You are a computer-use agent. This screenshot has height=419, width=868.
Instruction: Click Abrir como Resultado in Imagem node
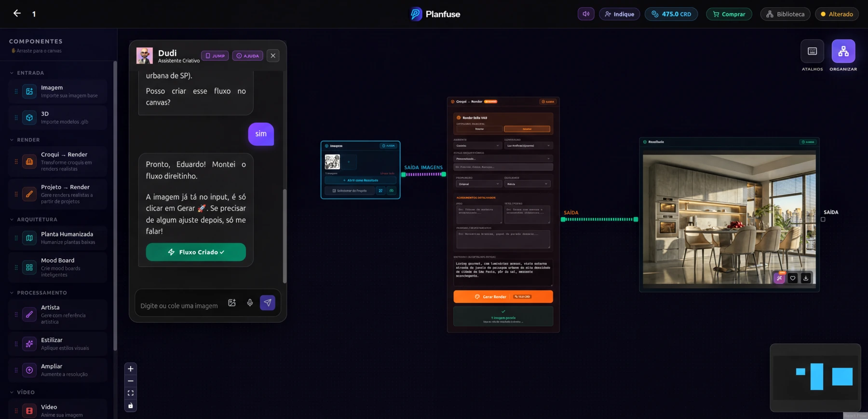click(360, 180)
